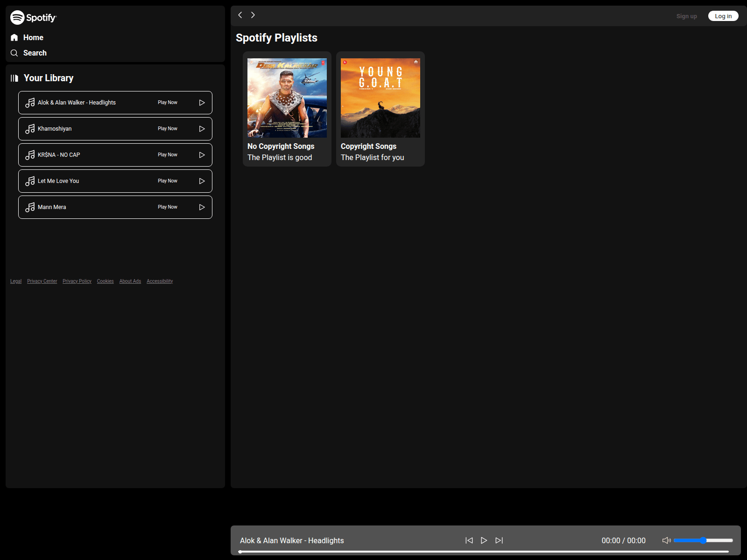This screenshot has height=560, width=747.
Task: Click the Spotify Playlists heading
Action: click(276, 38)
